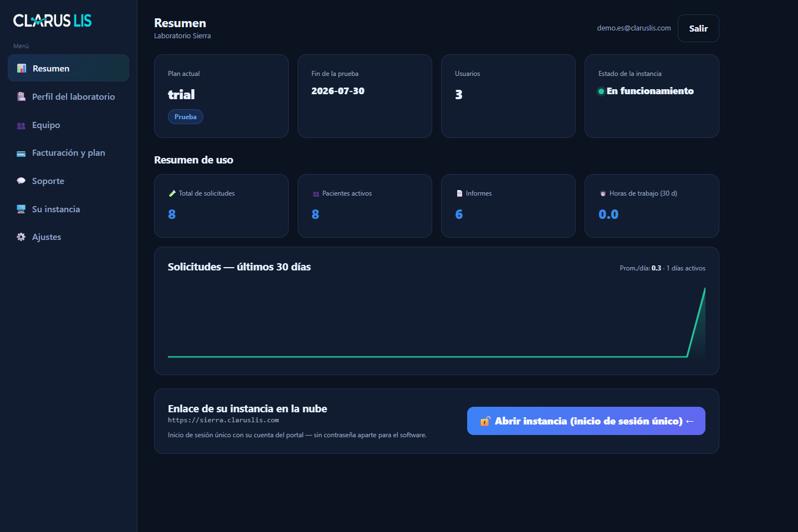This screenshot has width=798, height=532.
Task: Click the trial plan value
Action: pos(181,95)
